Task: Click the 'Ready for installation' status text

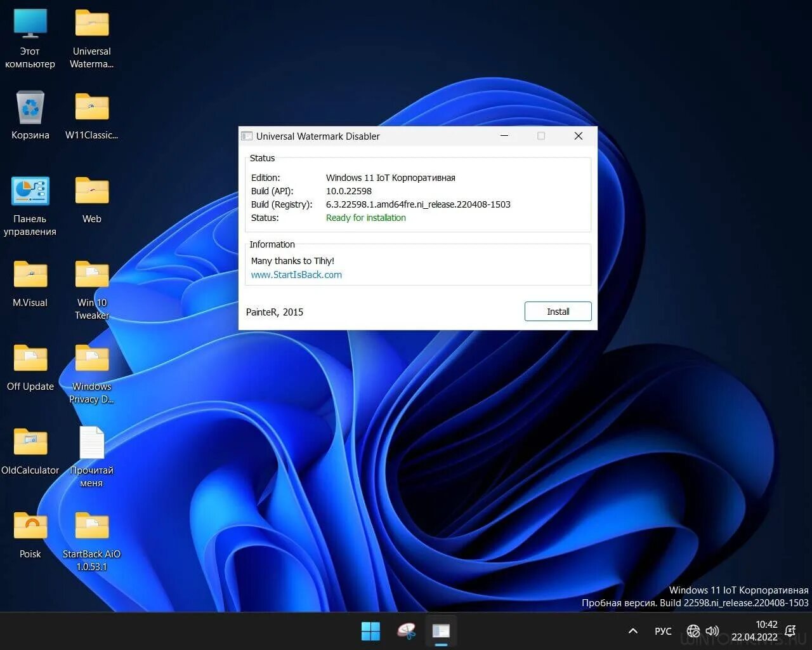Action: (366, 218)
